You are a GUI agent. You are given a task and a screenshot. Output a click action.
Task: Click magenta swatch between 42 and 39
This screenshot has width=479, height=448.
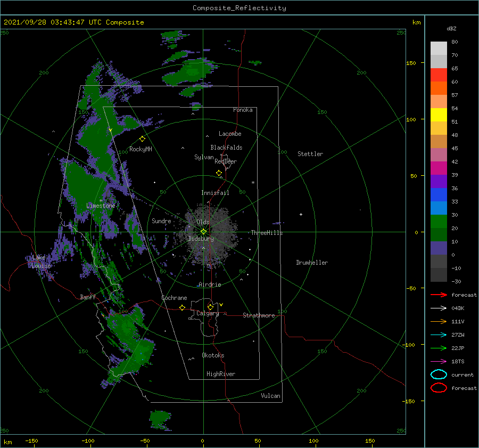(x=439, y=168)
